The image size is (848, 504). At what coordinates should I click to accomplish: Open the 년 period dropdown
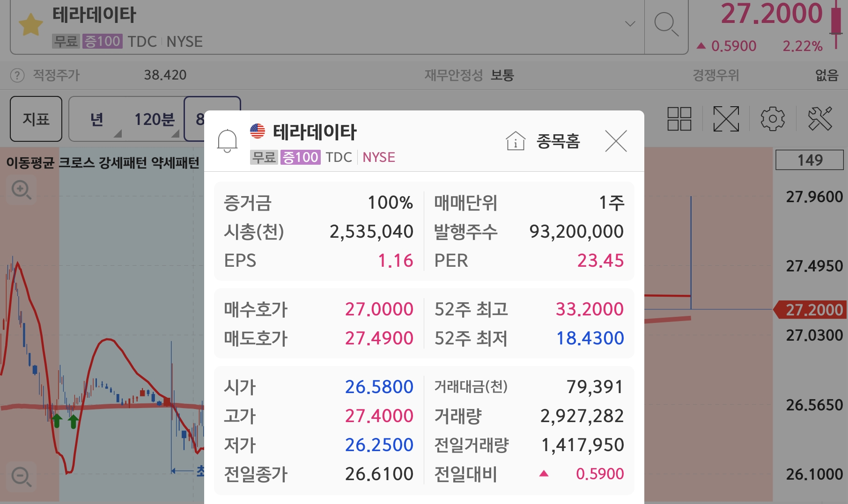pos(97,119)
